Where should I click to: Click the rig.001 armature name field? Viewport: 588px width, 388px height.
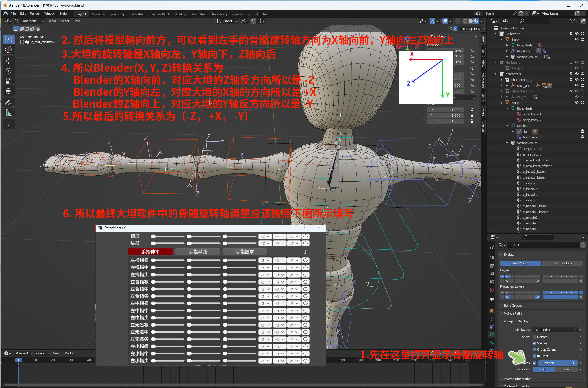(543, 245)
